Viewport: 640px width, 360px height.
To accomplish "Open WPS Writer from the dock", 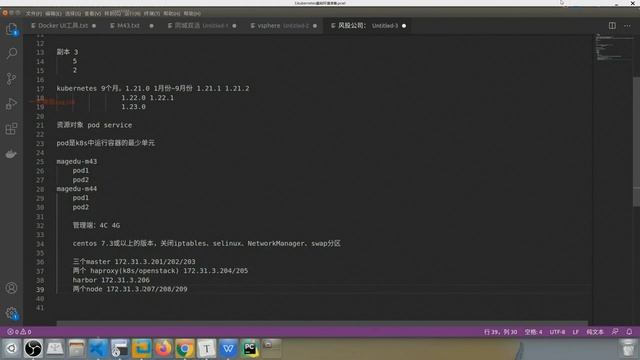I will coord(228,349).
